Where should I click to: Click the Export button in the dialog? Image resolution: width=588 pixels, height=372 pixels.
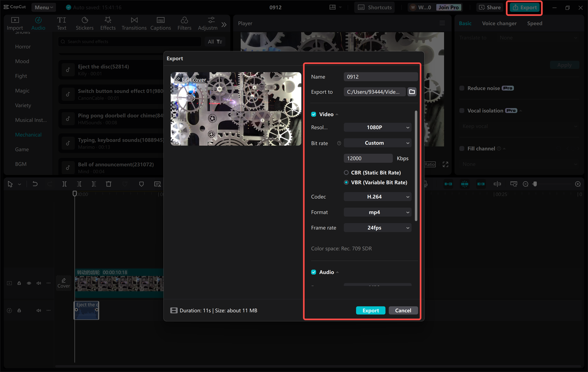[x=370, y=310]
